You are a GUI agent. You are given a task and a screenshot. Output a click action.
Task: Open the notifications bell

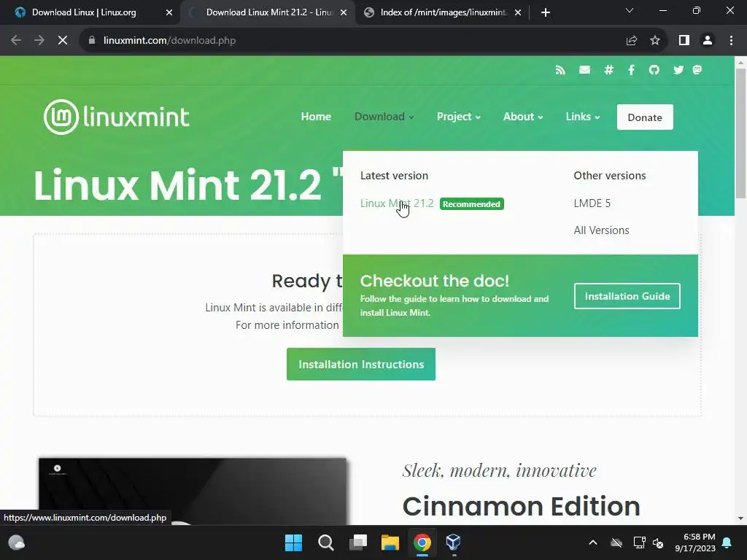click(727, 542)
